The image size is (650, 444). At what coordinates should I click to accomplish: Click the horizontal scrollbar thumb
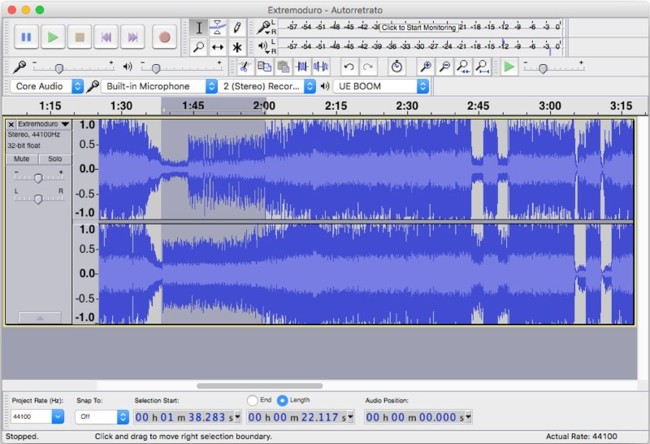[260, 386]
